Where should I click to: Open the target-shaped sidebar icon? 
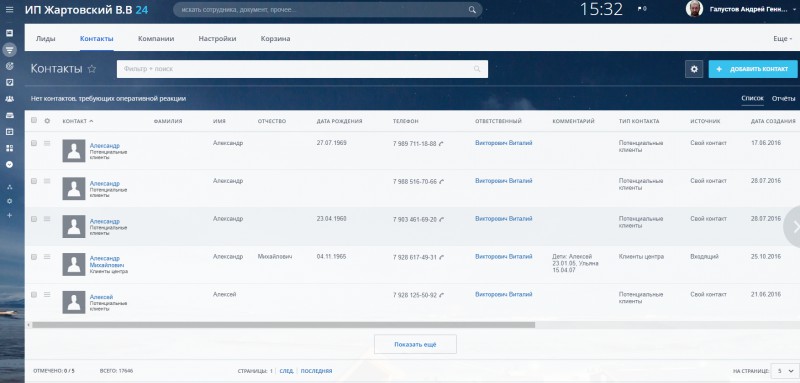[x=9, y=66]
